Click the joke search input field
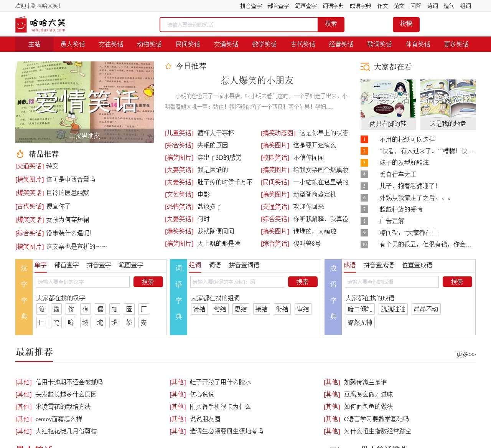 (x=238, y=24)
